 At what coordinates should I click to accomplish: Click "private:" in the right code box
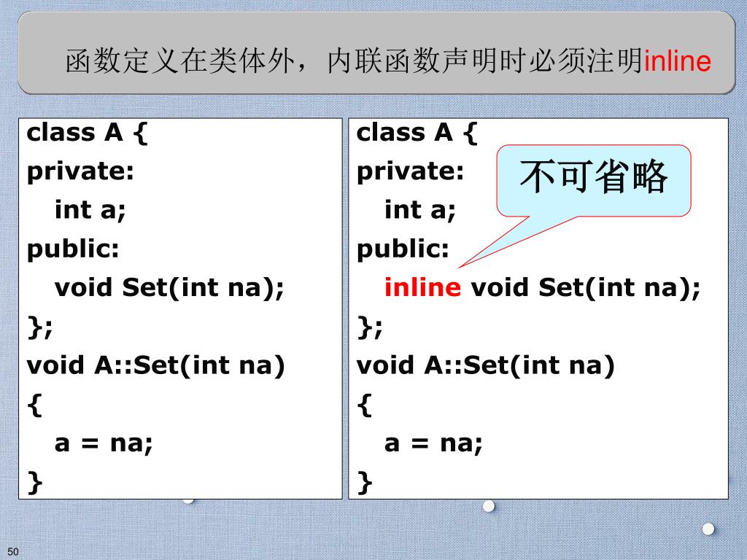coord(410,171)
